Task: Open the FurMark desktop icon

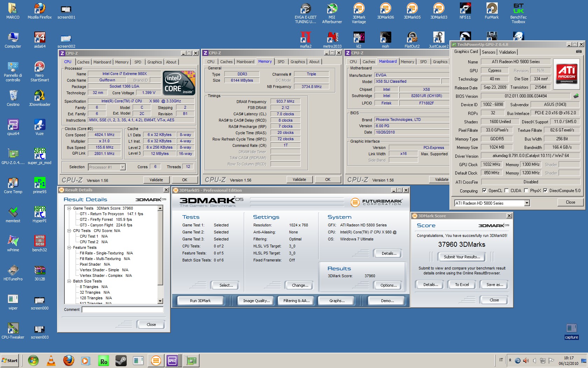Action: [x=492, y=11]
